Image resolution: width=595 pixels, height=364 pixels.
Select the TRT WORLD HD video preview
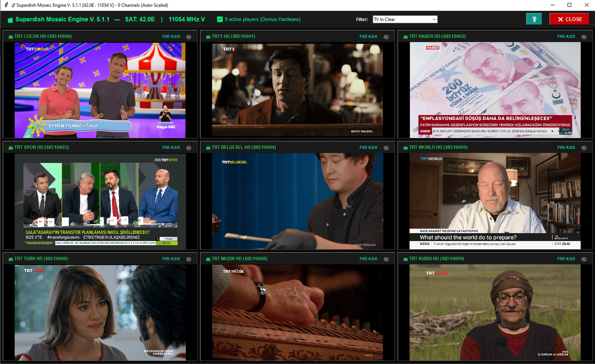click(x=495, y=201)
